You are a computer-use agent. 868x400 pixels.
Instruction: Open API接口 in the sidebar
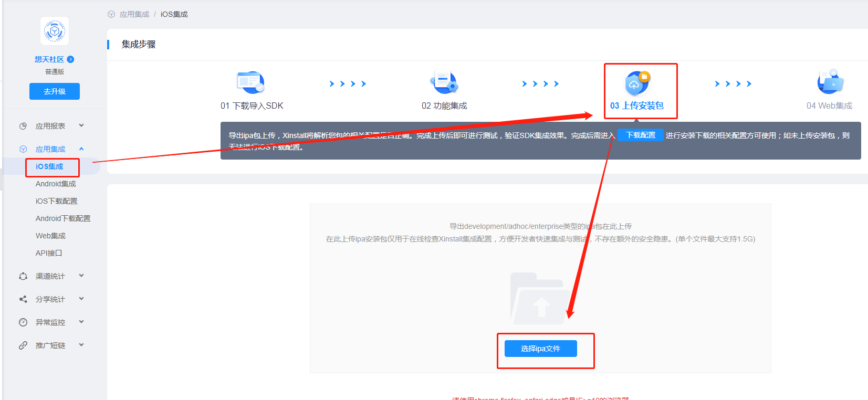49,253
